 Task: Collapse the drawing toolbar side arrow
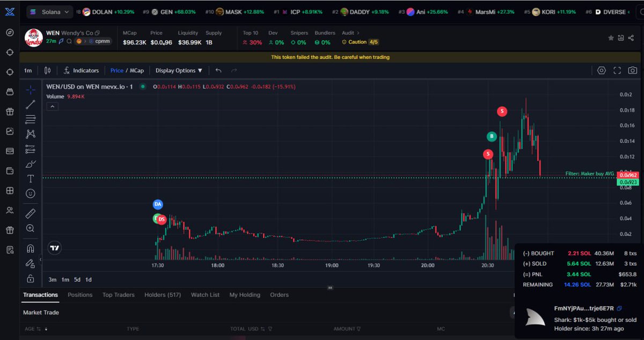pyautogui.click(x=41, y=260)
